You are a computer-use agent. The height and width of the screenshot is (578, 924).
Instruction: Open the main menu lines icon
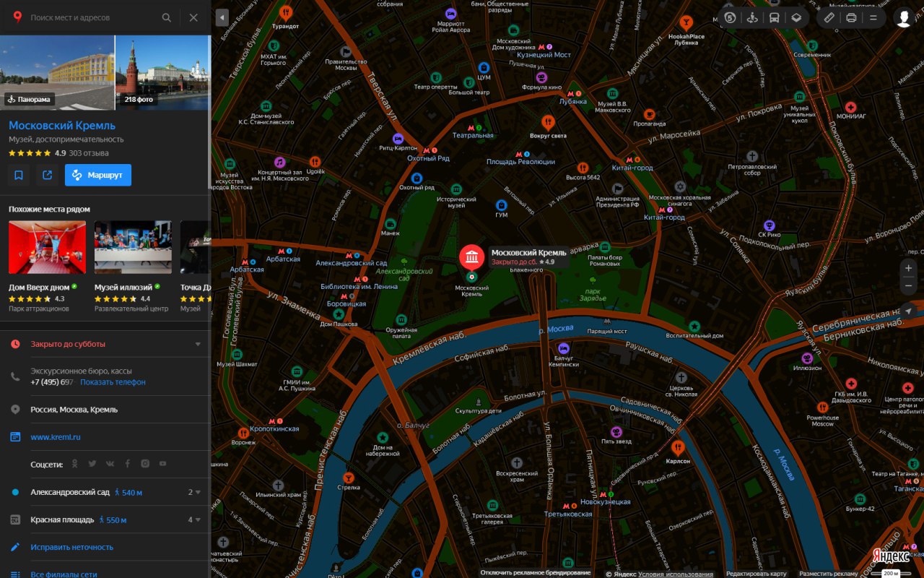(x=873, y=17)
